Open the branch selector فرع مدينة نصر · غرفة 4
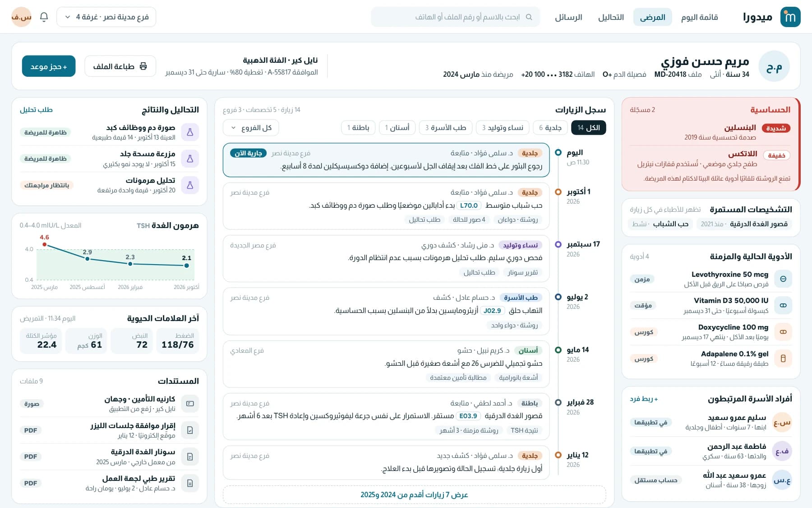The image size is (812, 508). 106,17
